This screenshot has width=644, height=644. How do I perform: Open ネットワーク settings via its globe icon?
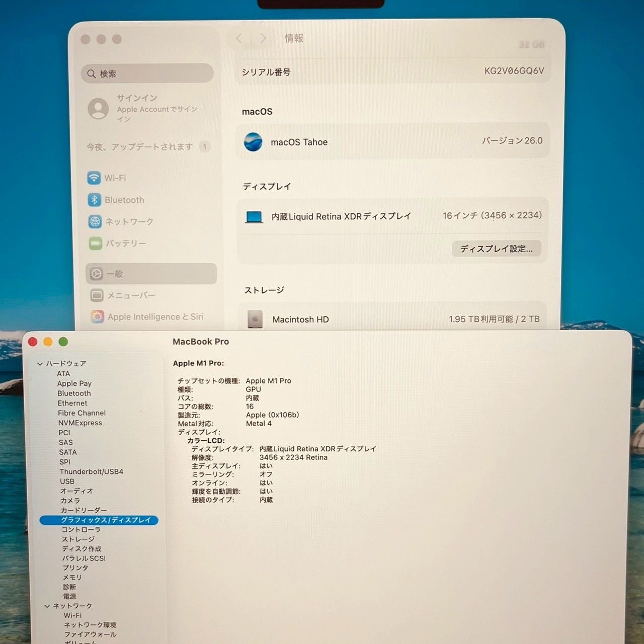click(x=95, y=221)
